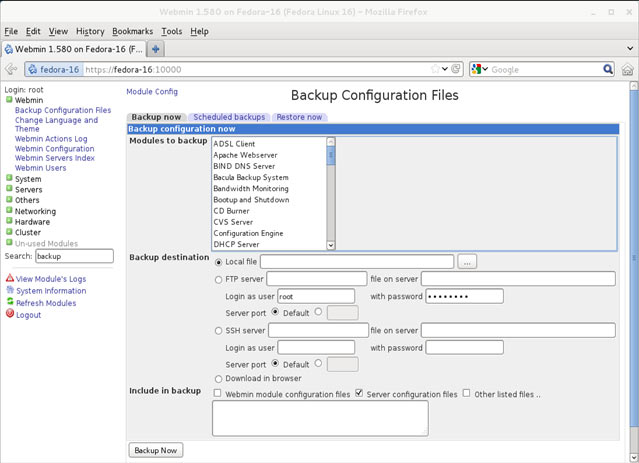Switch to the Scheduled backups tab
The height and width of the screenshot is (463, 639).
click(x=229, y=117)
